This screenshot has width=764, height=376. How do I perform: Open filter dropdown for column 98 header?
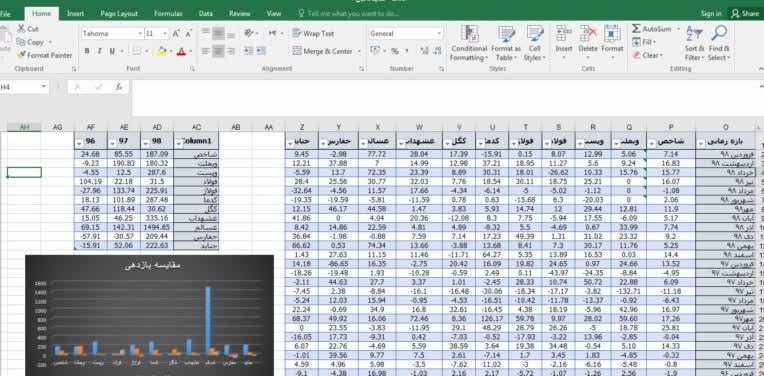click(146, 143)
